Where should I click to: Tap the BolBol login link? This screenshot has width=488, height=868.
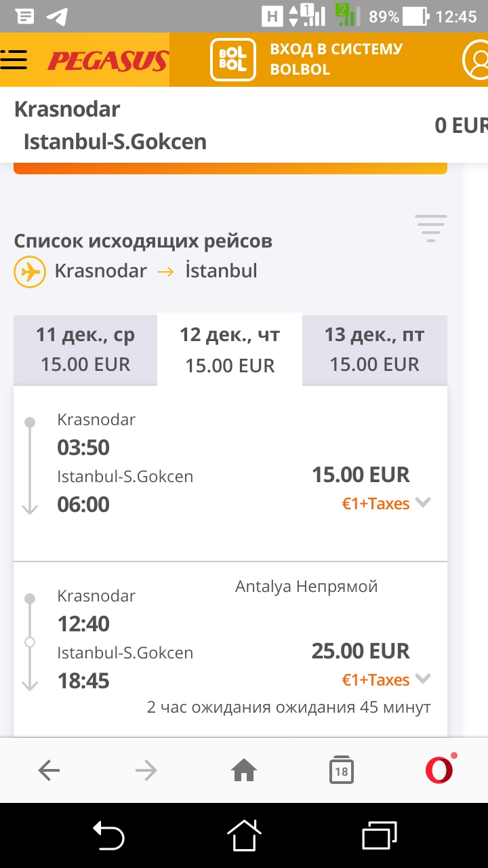click(336, 59)
